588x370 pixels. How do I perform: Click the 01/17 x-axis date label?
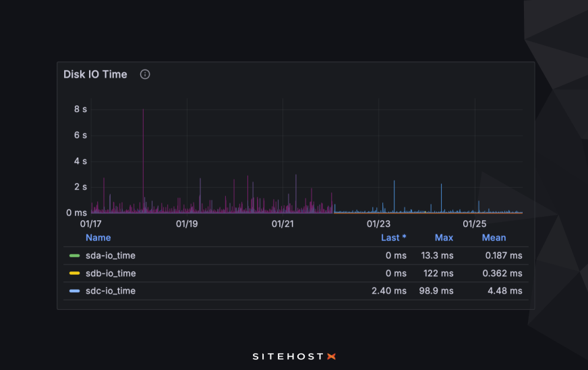(91, 223)
